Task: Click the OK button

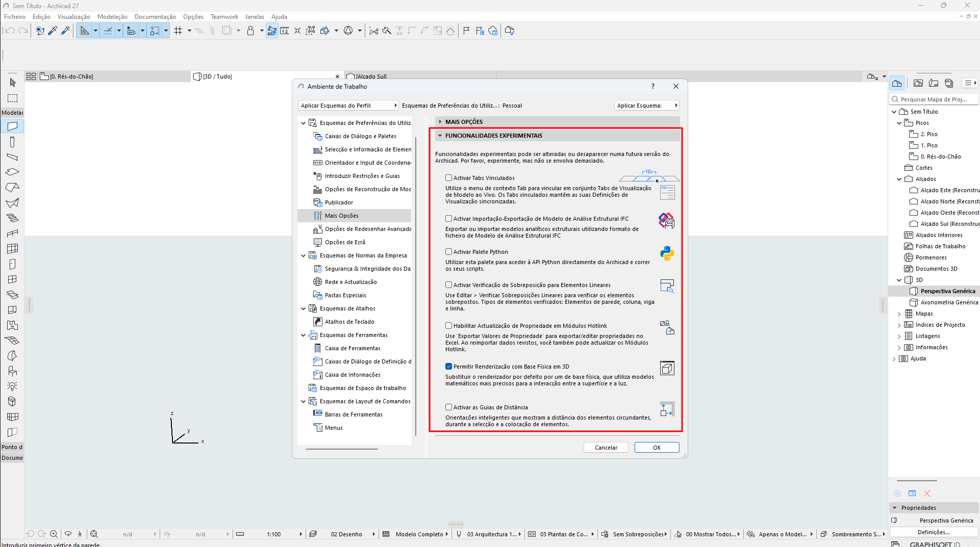Action: tap(657, 448)
